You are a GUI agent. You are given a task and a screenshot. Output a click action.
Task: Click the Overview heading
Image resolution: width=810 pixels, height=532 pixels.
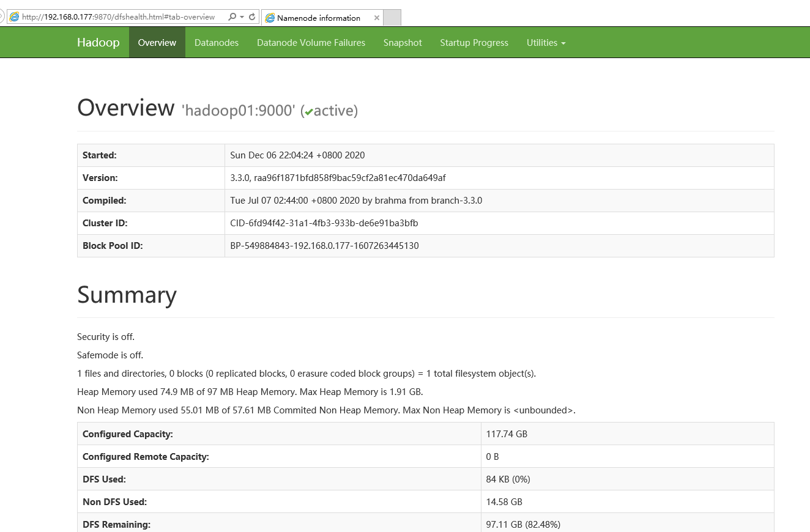point(125,108)
